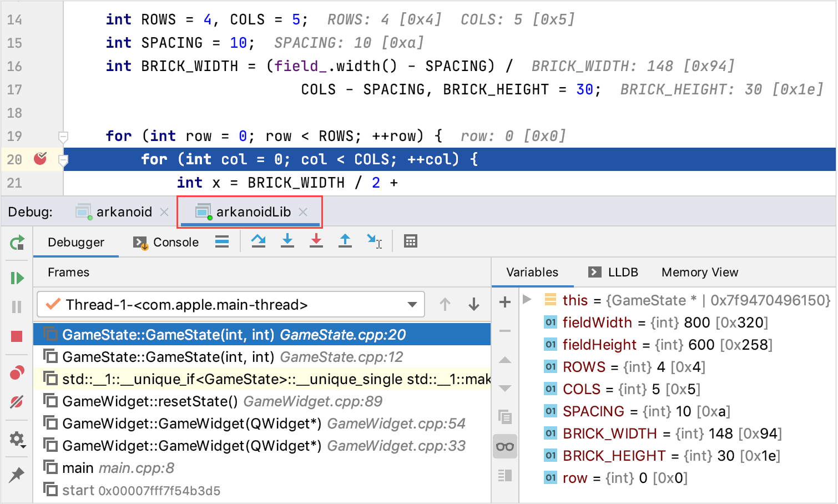Select main main.cpp:8 frame
This screenshot has width=838, height=504.
coord(262,468)
